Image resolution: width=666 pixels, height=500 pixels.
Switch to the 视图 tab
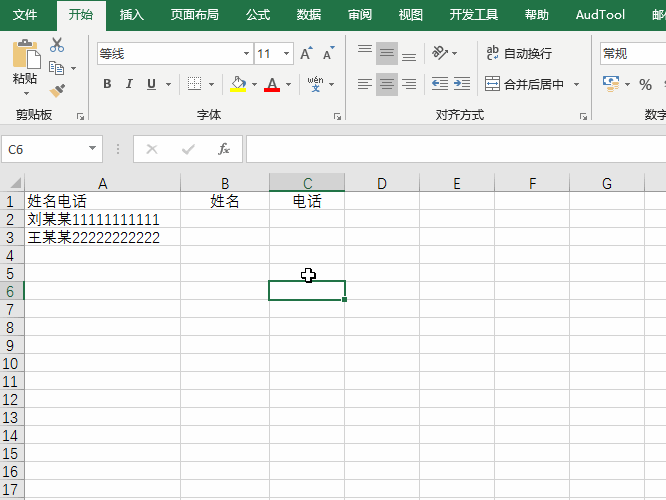tap(411, 15)
